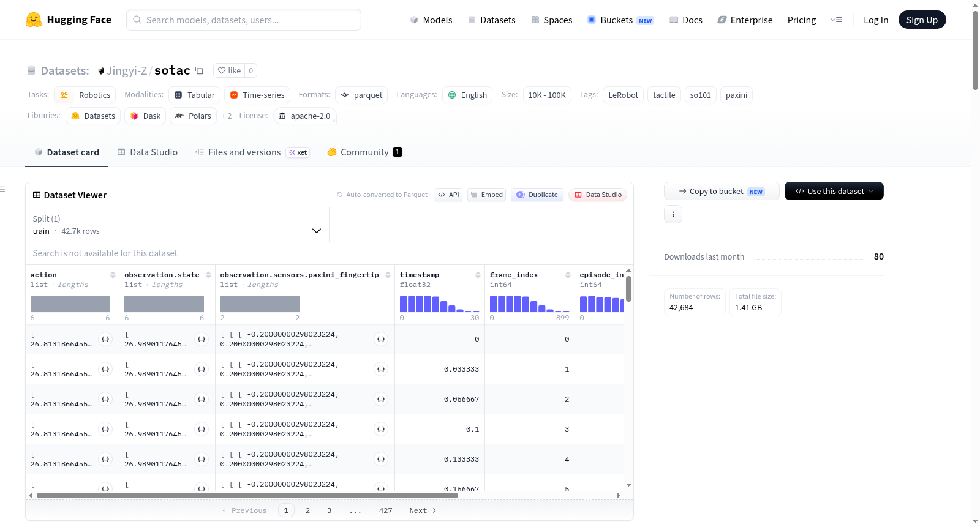Jump to page 427 of the table
Screen dimensions: 980x527
coord(386,510)
